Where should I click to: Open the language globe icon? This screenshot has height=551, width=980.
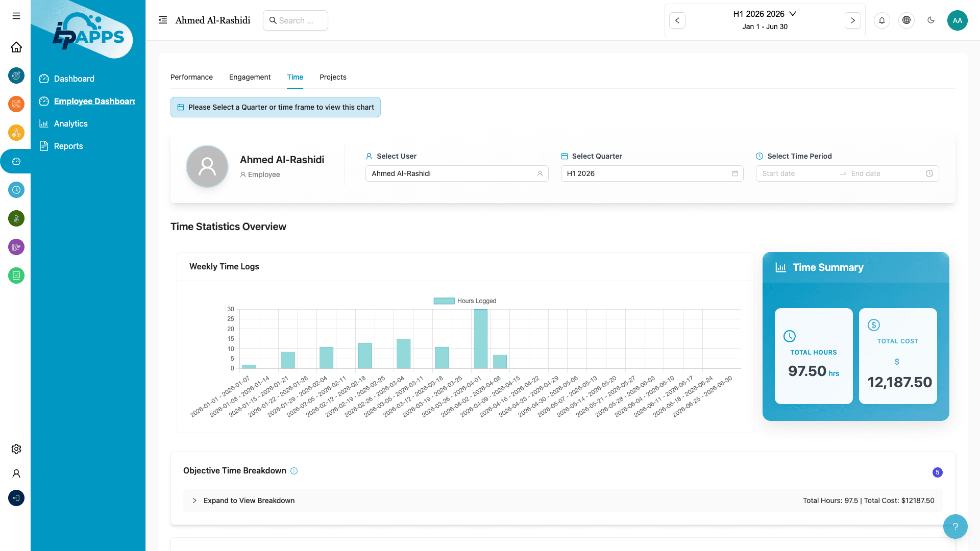906,20
